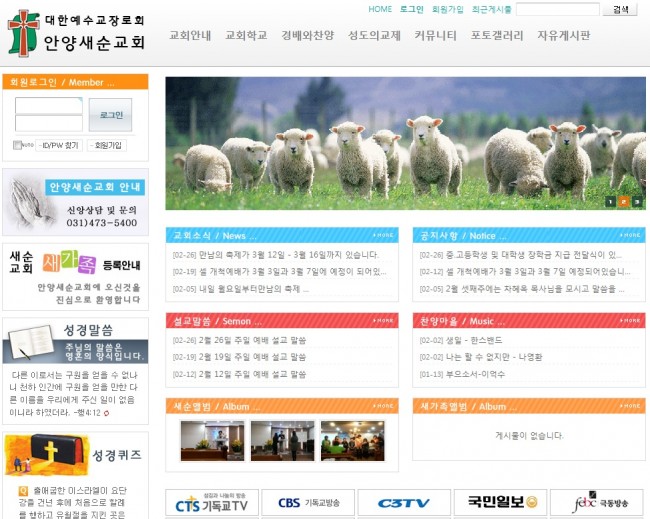
Task: Click the CTS 기독교TV logo banner
Action: [x=212, y=502]
